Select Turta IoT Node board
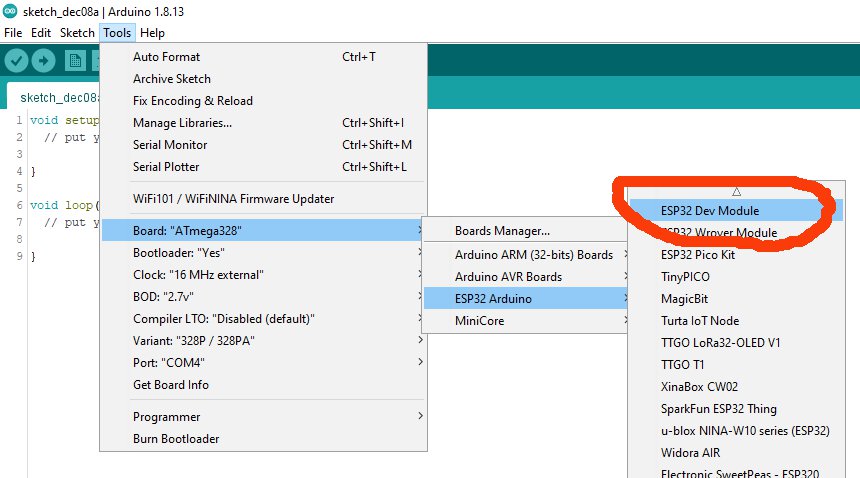The height and width of the screenshot is (478, 860). click(x=736, y=320)
